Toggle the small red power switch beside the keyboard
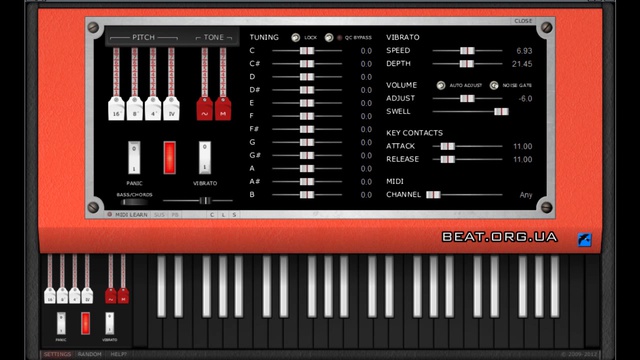Image resolution: width=640 pixels, height=360 pixels. [85, 323]
